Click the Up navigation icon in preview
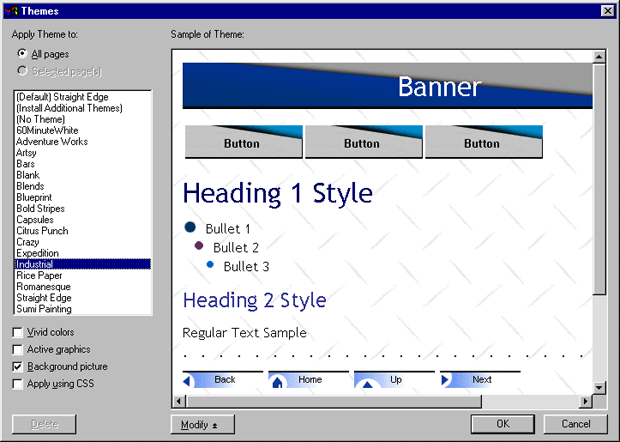Viewport: 620px width, 442px height. click(366, 382)
